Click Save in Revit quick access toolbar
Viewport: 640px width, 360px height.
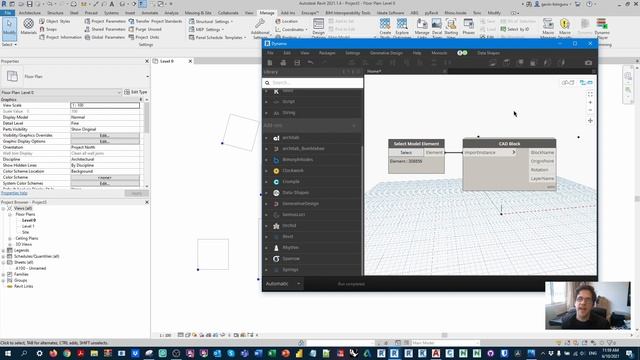pyautogui.click(x=29, y=4)
